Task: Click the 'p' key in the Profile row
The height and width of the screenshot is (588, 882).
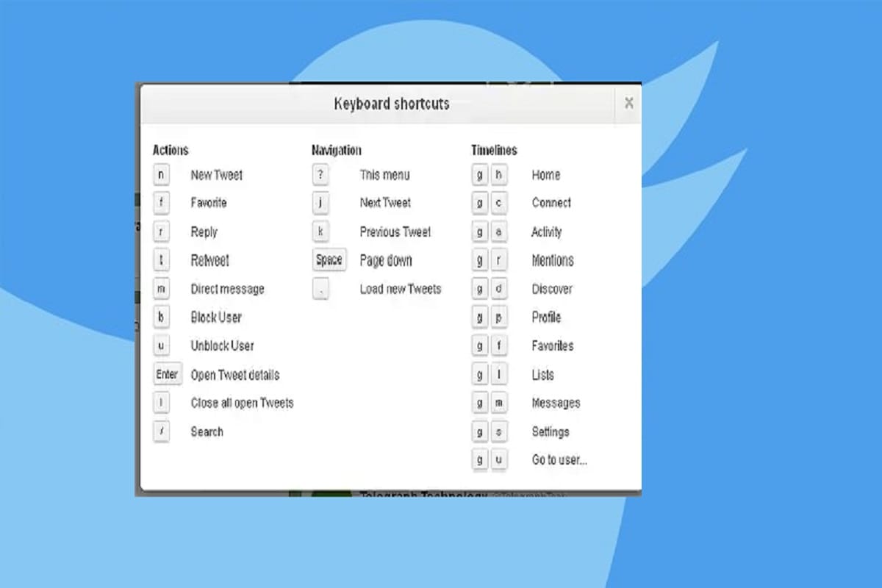Action: pos(499,318)
